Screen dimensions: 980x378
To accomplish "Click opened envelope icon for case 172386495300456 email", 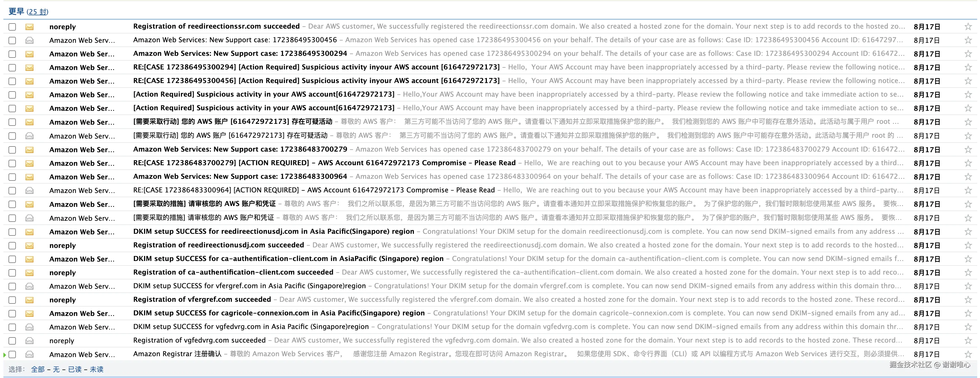I will (x=29, y=40).
